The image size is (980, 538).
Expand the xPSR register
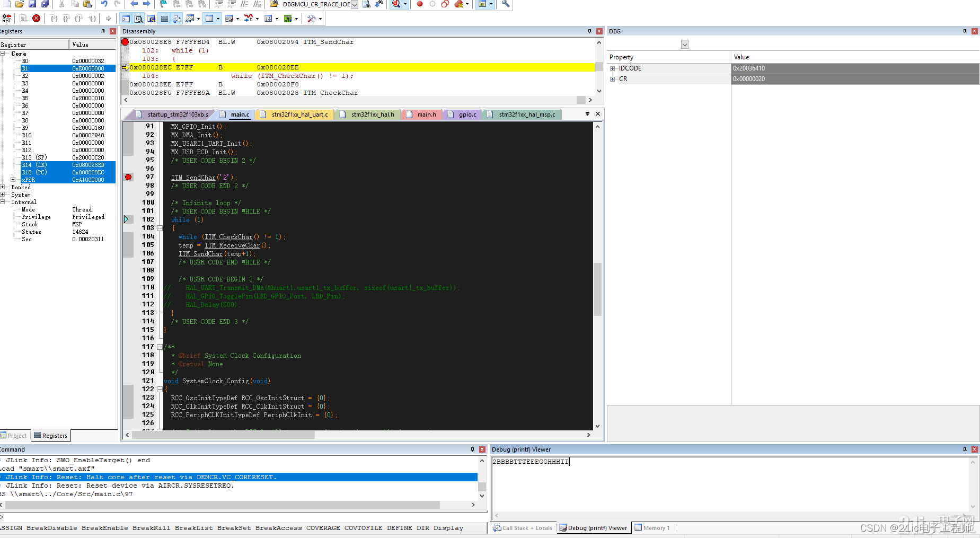[x=13, y=180]
